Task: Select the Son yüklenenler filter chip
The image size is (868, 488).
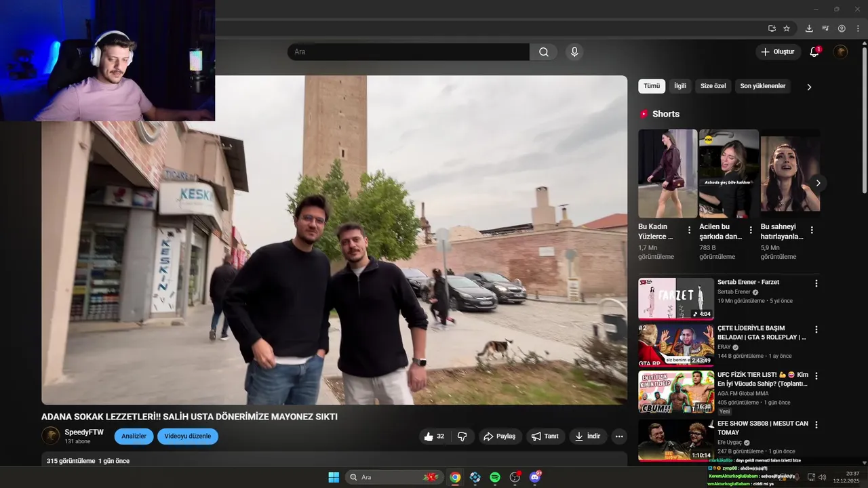Action: [x=763, y=87]
